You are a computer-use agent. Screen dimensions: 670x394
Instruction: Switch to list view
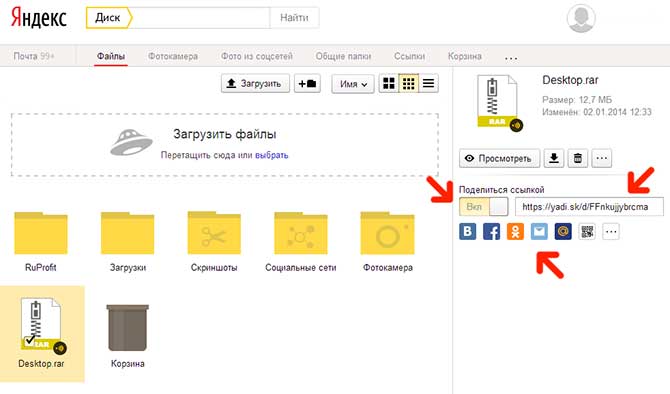click(429, 83)
